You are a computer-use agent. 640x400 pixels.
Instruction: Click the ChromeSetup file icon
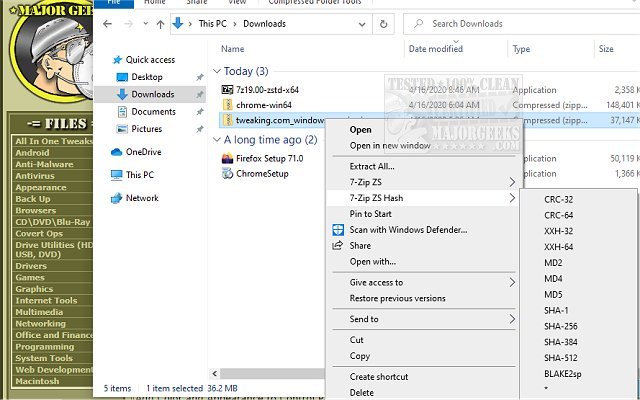[x=228, y=173]
